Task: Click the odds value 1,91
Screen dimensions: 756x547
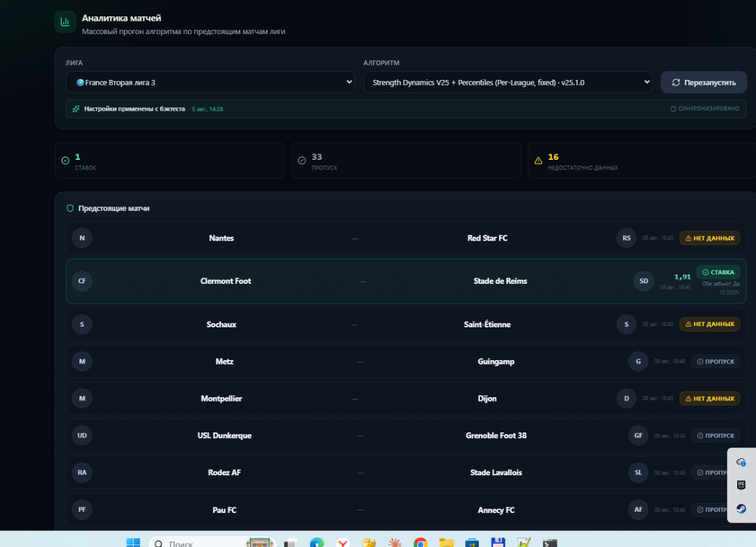Action: (682, 276)
